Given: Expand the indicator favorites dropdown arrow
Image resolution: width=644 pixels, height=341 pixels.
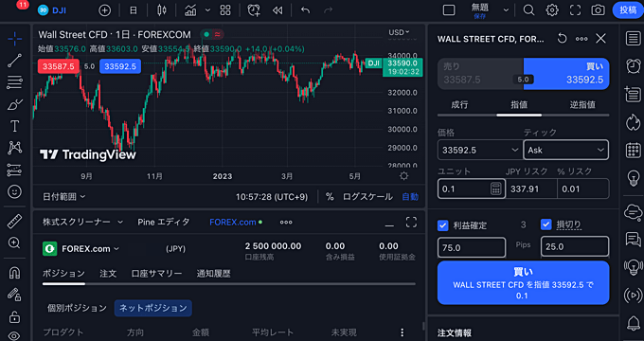Looking at the screenshot, I should point(207,10).
